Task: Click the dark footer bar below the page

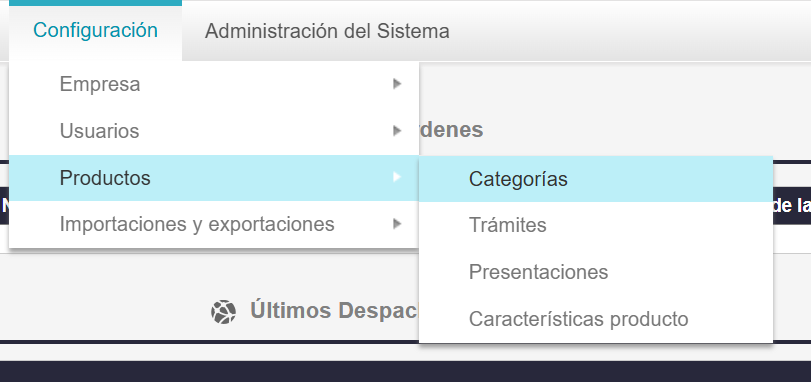Action: click(x=406, y=372)
